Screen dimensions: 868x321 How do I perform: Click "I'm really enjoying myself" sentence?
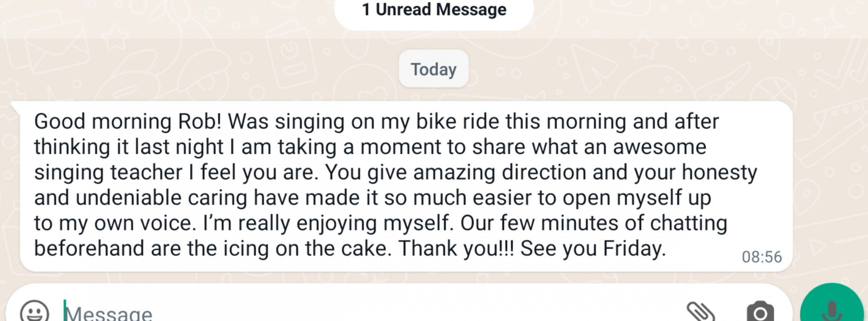click(326, 223)
